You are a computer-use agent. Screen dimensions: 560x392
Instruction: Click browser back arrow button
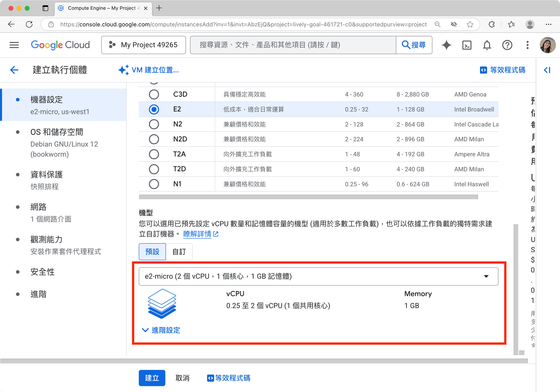tap(11, 24)
